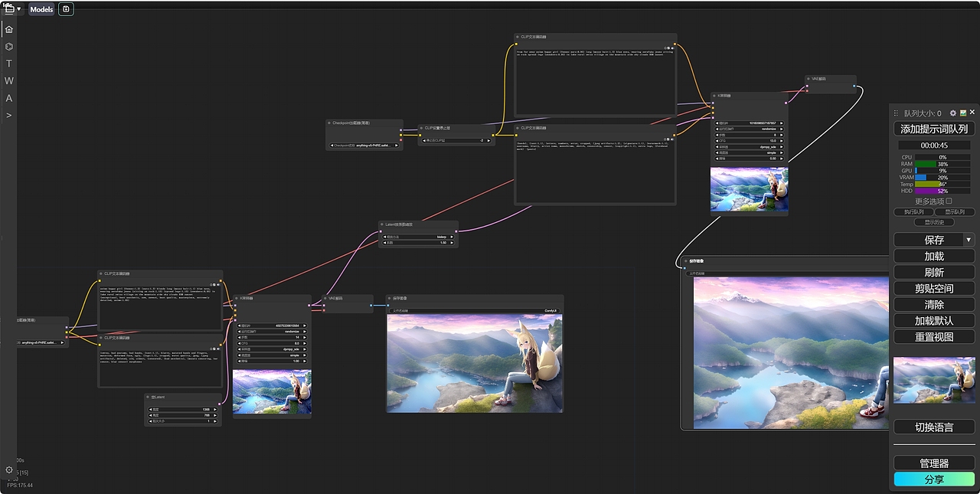Decrease the -2 CLIP stop layer value
This screenshot has height=494, width=980.
pyautogui.click(x=424, y=141)
